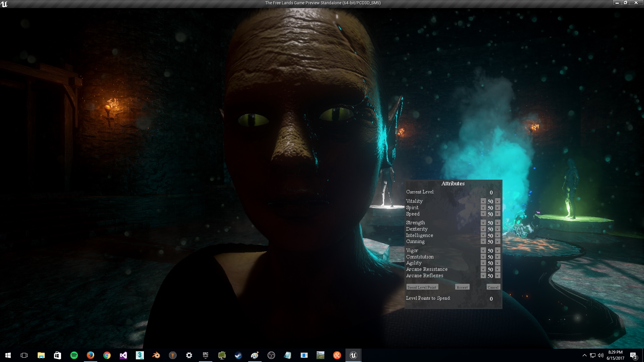644x362 pixels.
Task: Decrease the Dexterity attribute
Action: click(483, 229)
